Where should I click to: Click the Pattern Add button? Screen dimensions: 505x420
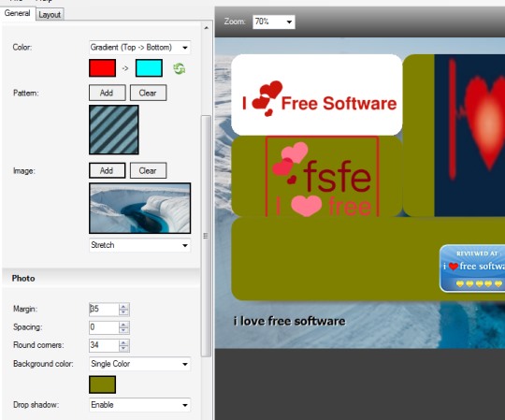pos(107,94)
